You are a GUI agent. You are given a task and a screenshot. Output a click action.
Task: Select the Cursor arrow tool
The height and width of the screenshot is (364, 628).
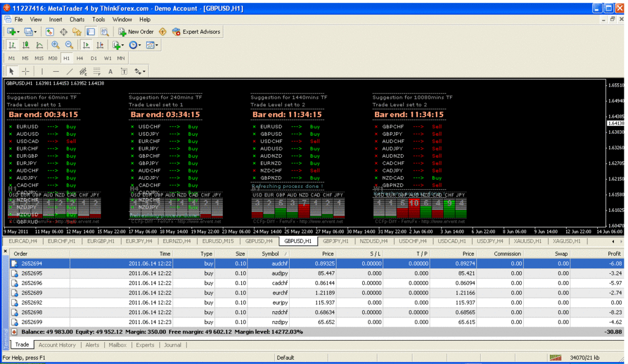(12, 71)
